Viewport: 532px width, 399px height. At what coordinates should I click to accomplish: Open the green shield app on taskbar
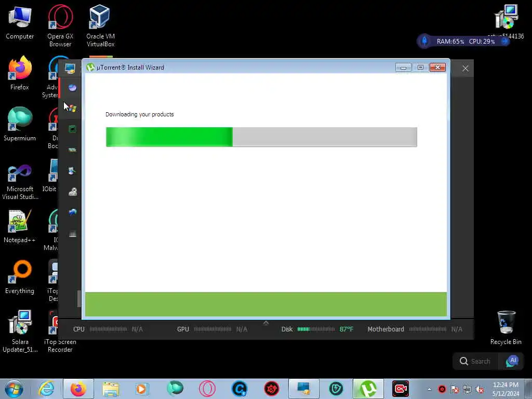click(x=336, y=389)
